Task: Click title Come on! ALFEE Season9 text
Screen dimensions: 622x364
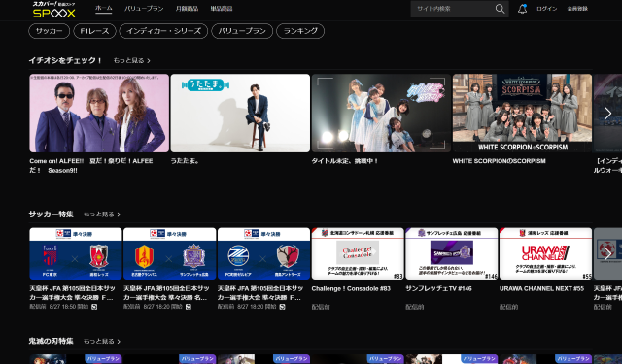Action: [x=91, y=166]
